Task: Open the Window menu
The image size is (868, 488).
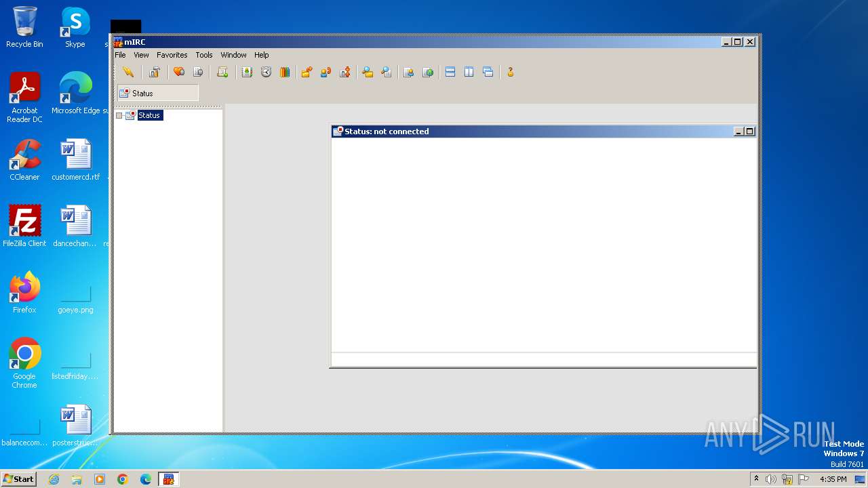Action: (233, 55)
